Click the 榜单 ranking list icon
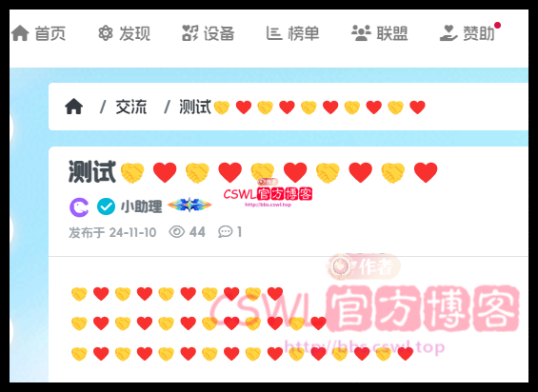Viewport: 538px width, 392px height. point(274,33)
